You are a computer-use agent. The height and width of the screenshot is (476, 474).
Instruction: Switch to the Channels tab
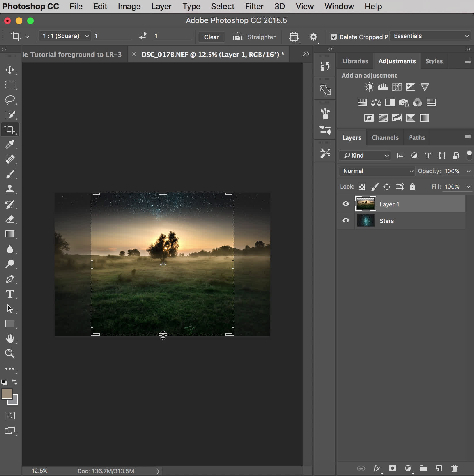click(x=385, y=138)
